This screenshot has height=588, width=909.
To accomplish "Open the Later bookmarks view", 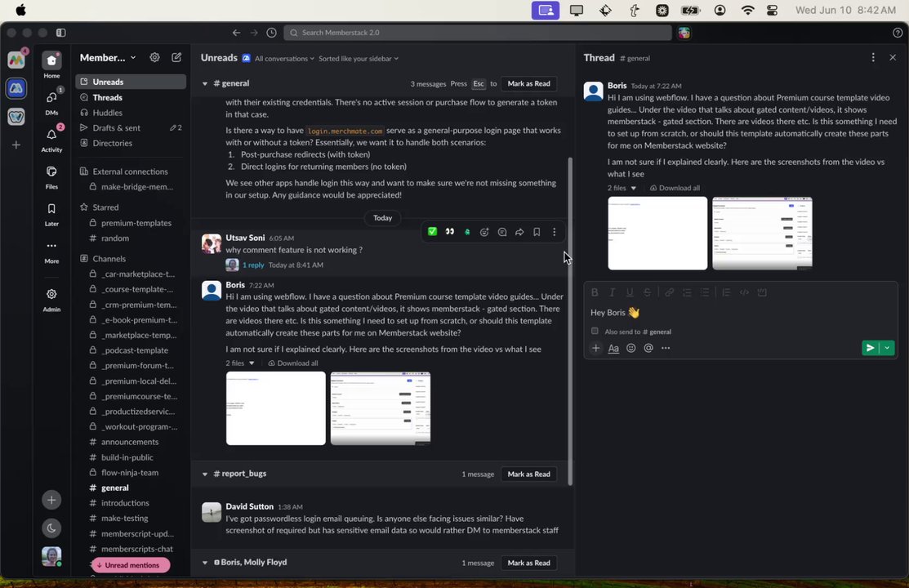I will 51,213.
